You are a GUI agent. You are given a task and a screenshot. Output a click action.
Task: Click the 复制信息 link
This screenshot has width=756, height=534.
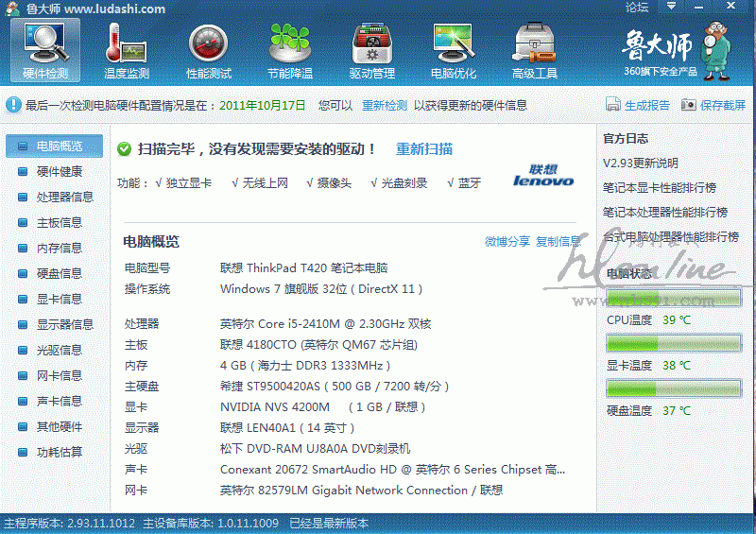(x=558, y=241)
